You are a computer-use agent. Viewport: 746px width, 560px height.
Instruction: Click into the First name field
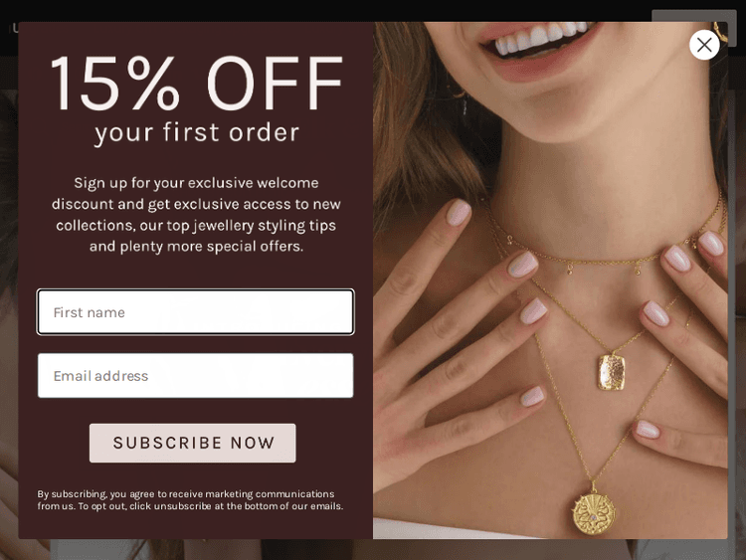(196, 312)
